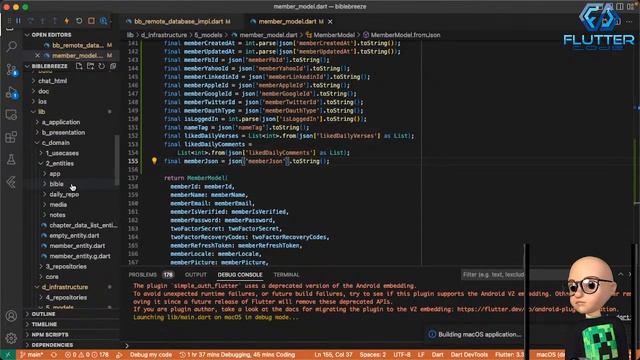Step into in debug toolbar
Screen dimensions: 640x360
42,21
